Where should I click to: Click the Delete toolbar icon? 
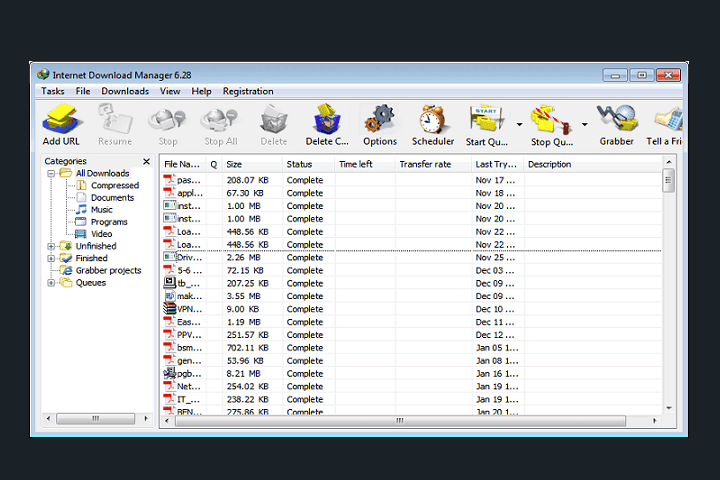point(274,119)
